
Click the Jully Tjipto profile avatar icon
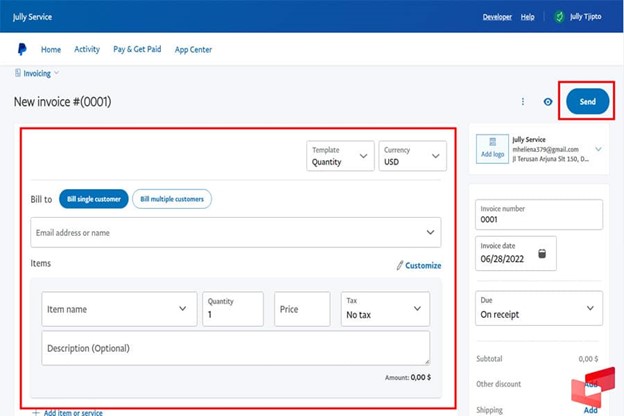[x=560, y=17]
